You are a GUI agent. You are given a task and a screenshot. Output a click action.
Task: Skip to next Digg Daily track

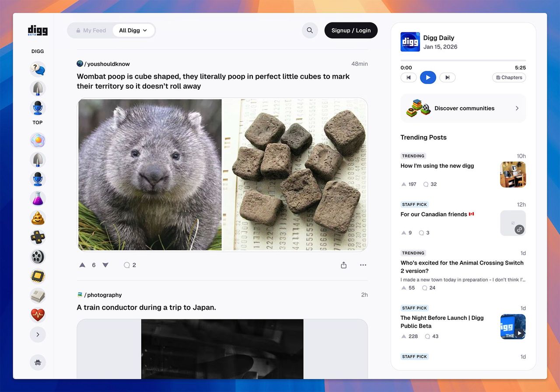447,77
